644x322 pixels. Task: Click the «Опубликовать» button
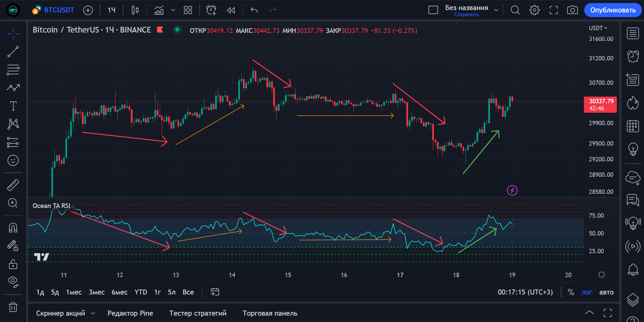point(613,10)
